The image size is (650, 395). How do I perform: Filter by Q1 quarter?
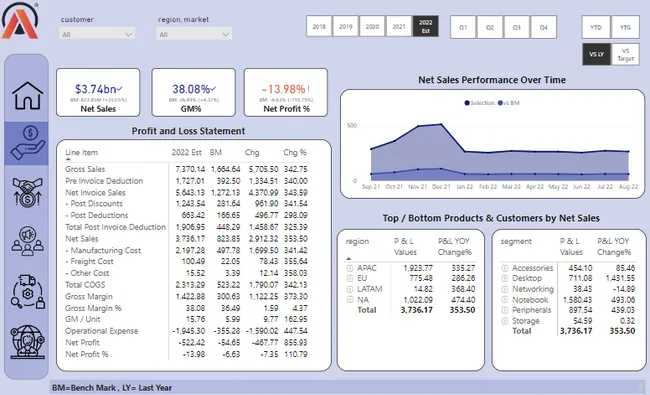pos(463,27)
